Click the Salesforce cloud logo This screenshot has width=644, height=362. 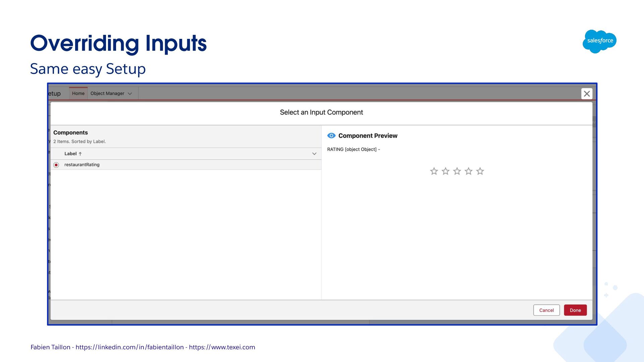tap(600, 41)
